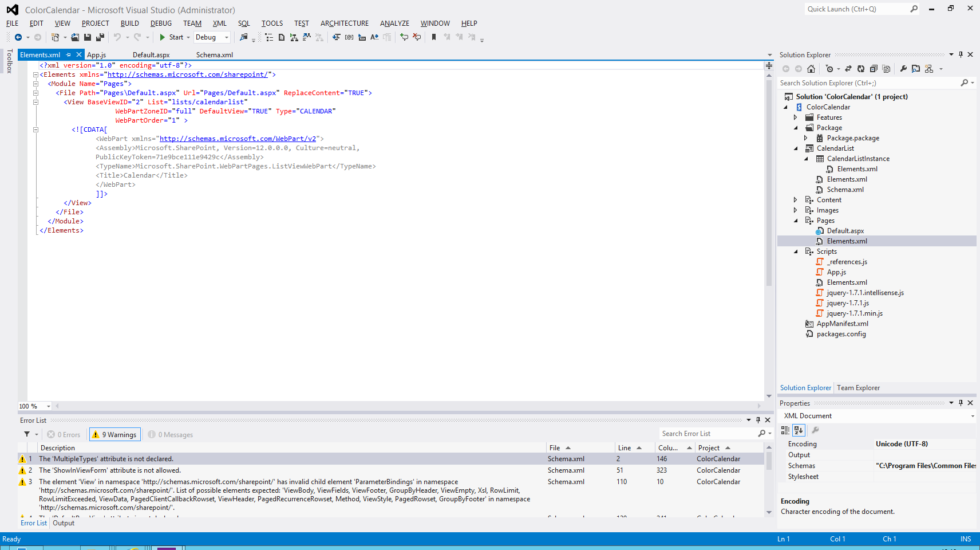Click Pending Changes Filter clock icon

pyautogui.click(x=829, y=69)
